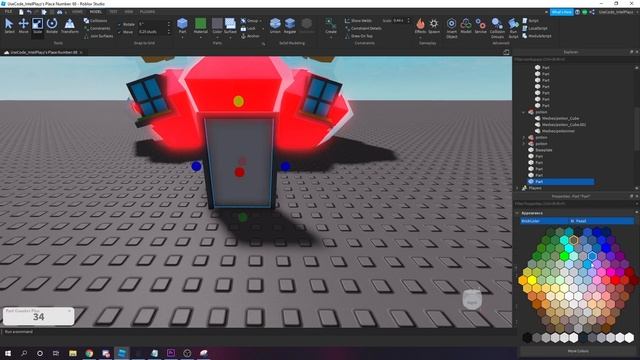Pick the bright yellow hexagon swatch
640x360 pixels.
tap(532, 280)
